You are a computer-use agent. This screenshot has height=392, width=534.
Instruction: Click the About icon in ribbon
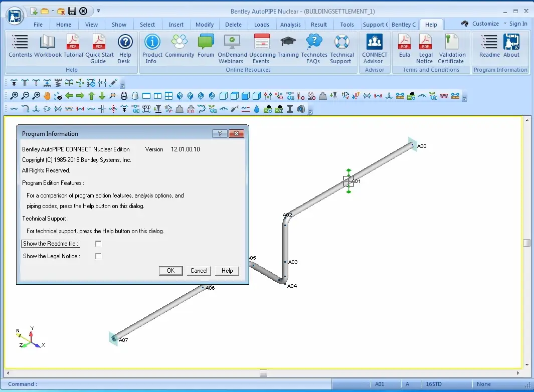pos(511,46)
